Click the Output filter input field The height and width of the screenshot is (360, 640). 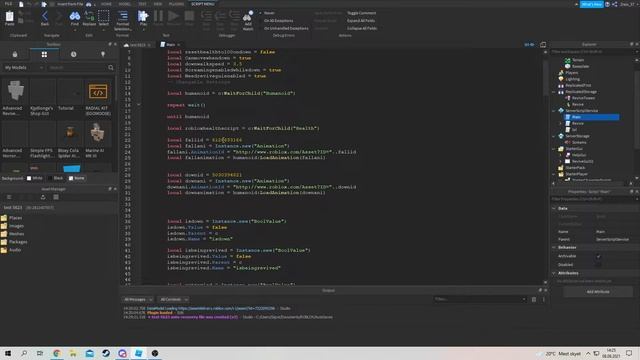pyautogui.click(x=480, y=299)
